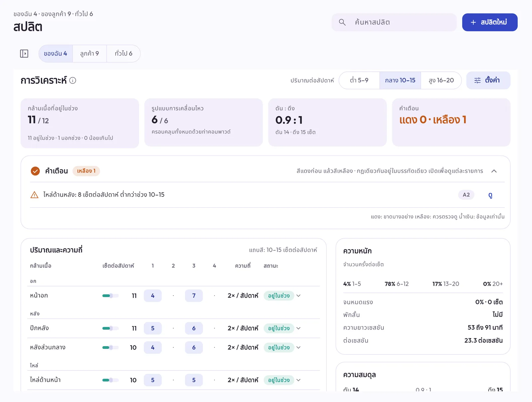
Task: Select the สูง 16–20 weekly volume option
Action: (x=441, y=80)
